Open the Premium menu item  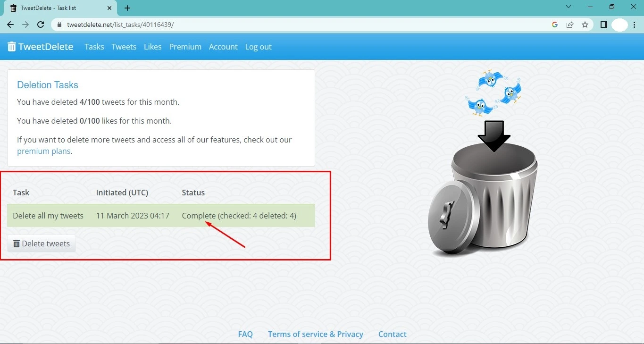(185, 47)
